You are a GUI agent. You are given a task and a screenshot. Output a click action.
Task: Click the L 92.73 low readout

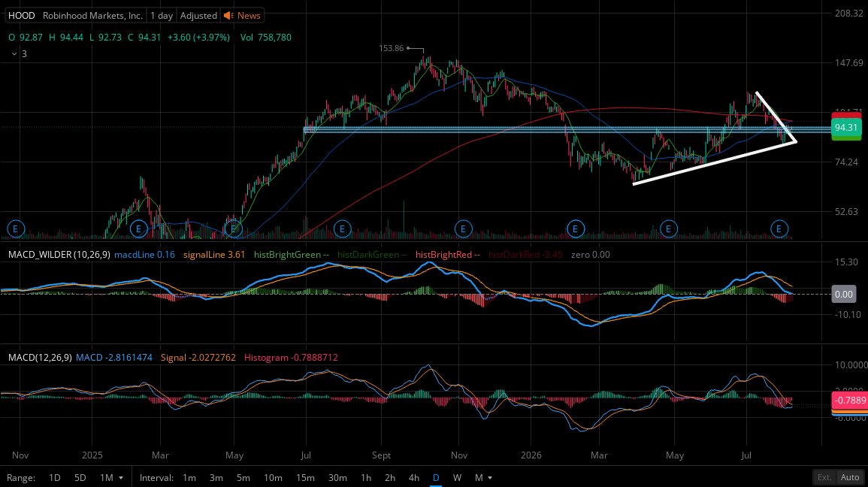coord(105,37)
